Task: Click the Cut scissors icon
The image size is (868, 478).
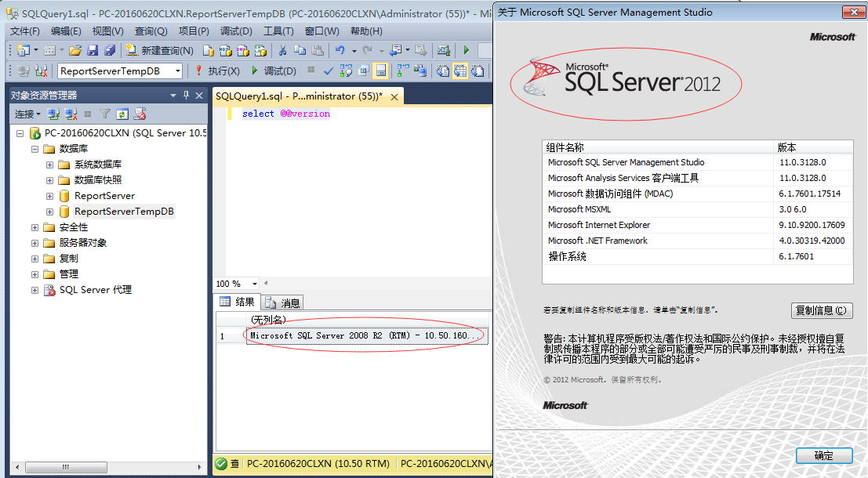Action: pos(282,50)
